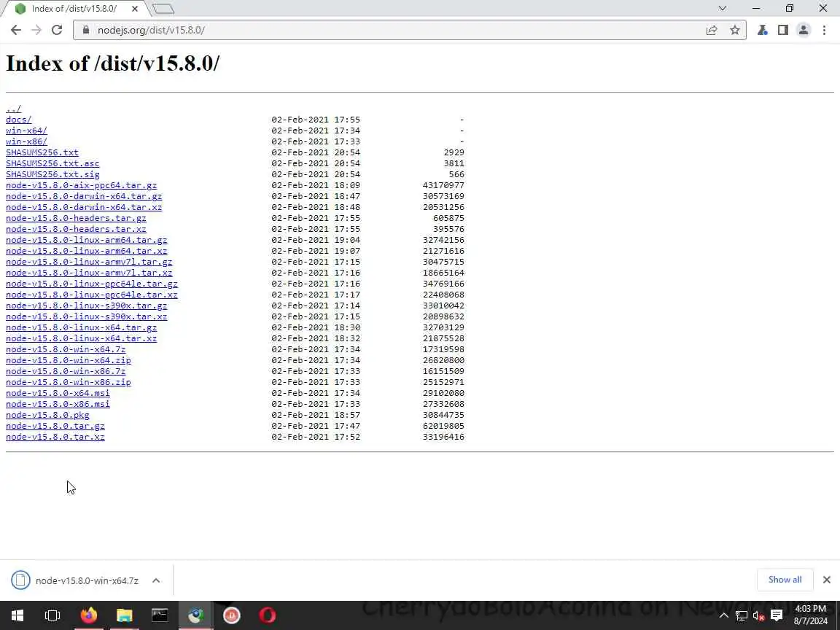Open network status tray icon

tap(742, 615)
